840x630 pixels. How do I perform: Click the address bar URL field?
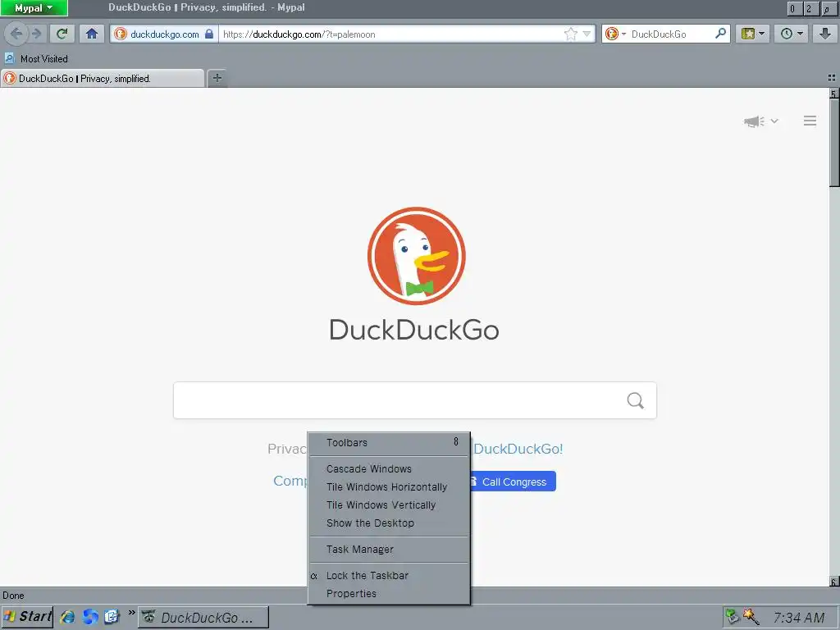[x=391, y=34]
